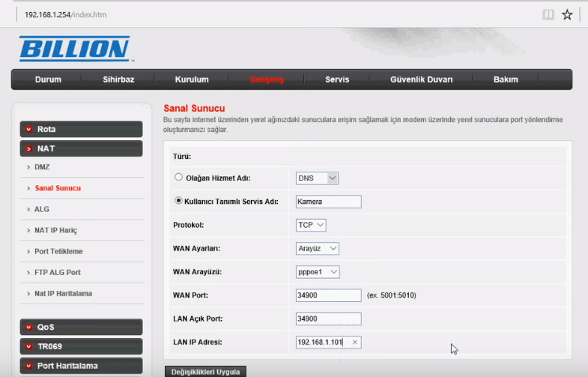This screenshot has height=377, width=588.
Task: Open the Servis menu tab
Action: click(337, 79)
